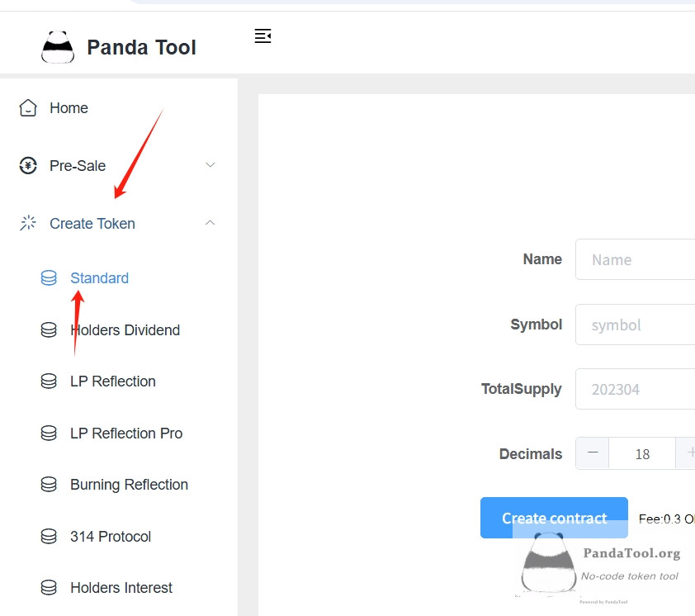This screenshot has width=695, height=616.
Task: Click the coin stack icon beside LP Reflection
Action: (49, 381)
